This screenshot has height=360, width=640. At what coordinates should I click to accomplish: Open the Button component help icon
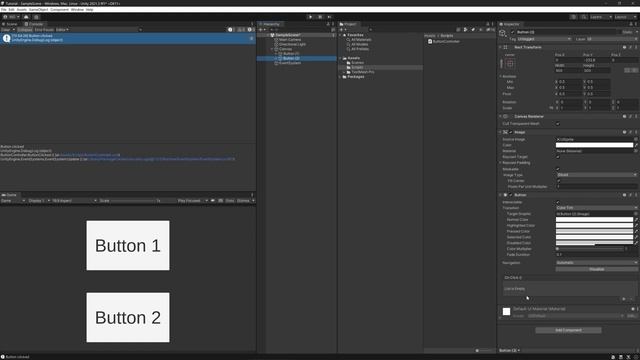tap(624, 195)
